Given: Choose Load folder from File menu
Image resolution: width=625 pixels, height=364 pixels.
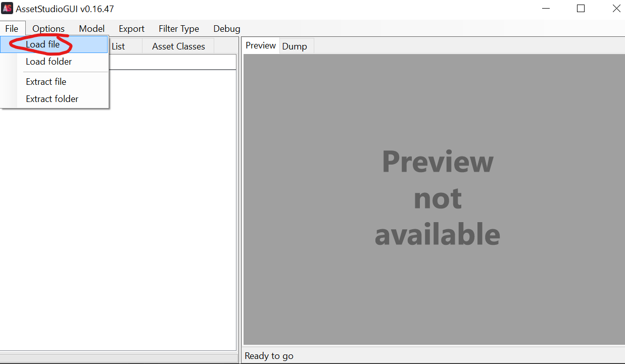Looking at the screenshot, I should pyautogui.click(x=54, y=62).
